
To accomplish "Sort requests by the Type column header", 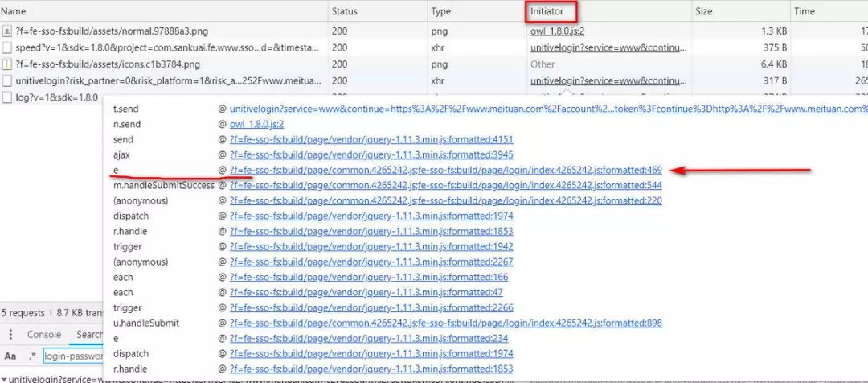I will [x=477, y=11].
